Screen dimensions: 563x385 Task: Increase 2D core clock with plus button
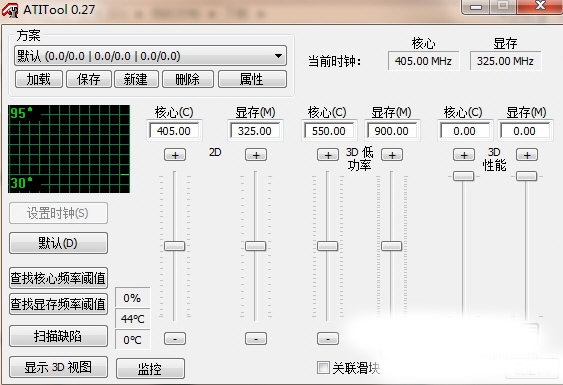[x=175, y=155]
